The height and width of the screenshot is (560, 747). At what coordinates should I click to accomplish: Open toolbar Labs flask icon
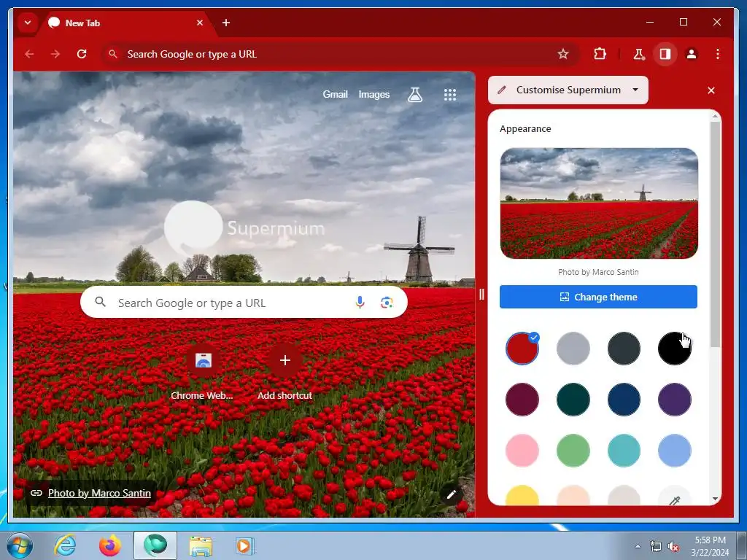point(639,54)
